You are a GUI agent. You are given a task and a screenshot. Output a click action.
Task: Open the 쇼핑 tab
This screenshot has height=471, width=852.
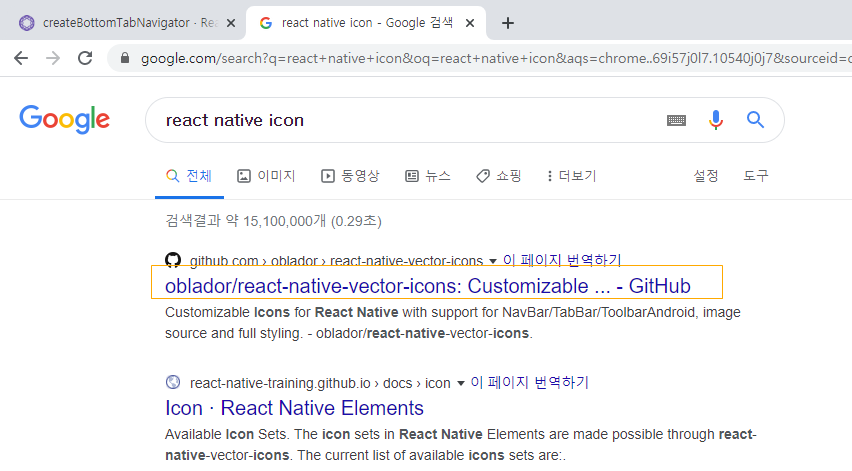point(499,176)
